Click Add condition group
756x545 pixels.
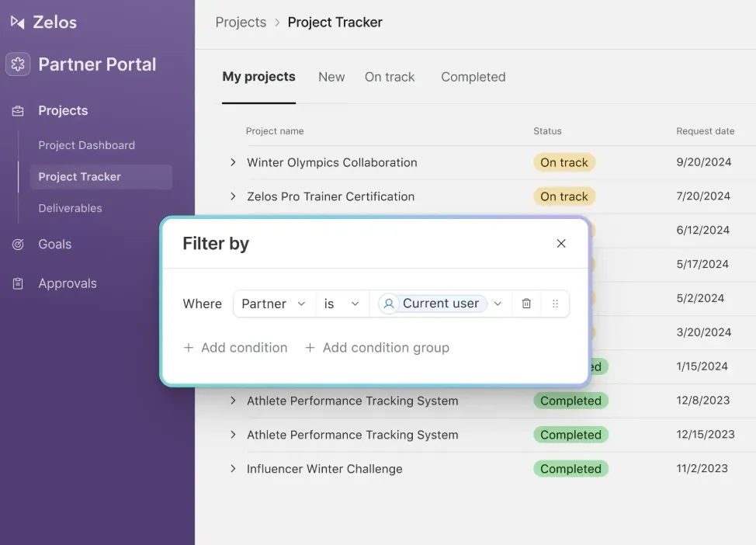click(x=377, y=348)
